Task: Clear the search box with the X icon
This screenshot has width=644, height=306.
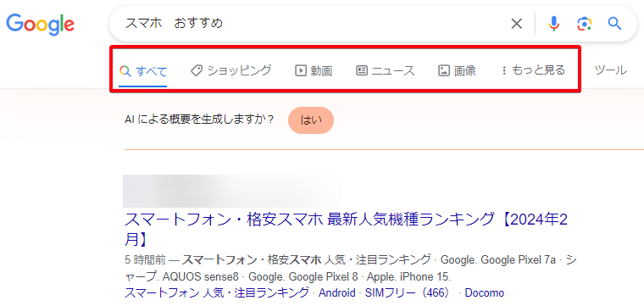Action: coord(516,24)
